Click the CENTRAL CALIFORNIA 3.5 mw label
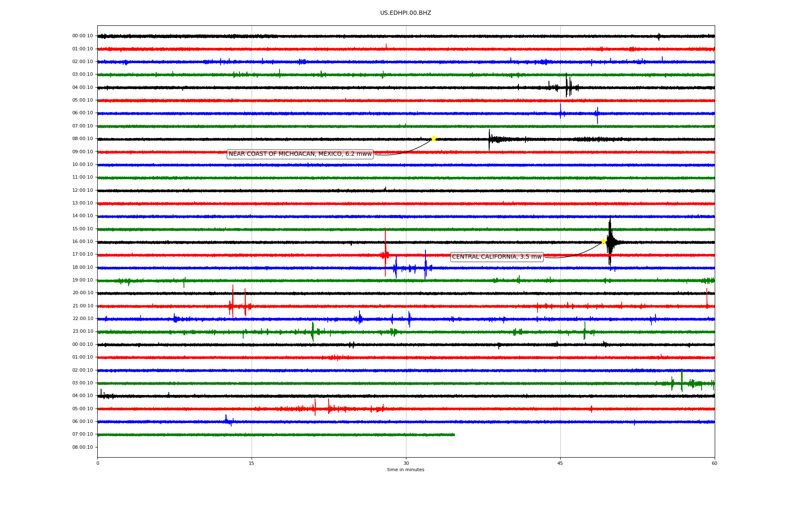The image size is (812, 508). [497, 257]
